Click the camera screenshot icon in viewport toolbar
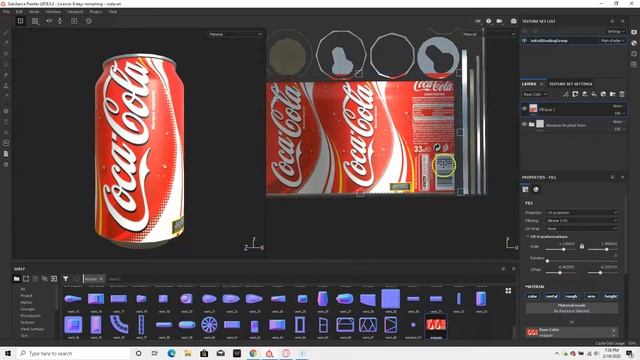The image size is (640, 360). click(x=513, y=21)
